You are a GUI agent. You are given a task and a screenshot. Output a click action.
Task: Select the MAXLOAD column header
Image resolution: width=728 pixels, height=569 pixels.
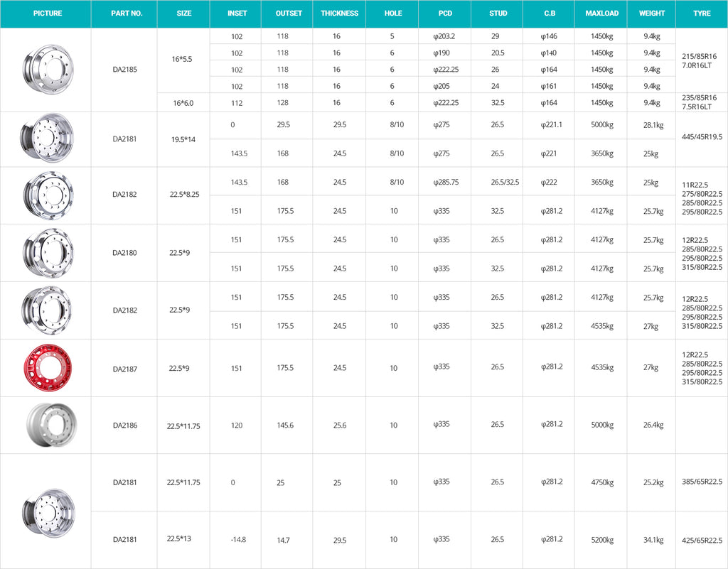coord(601,13)
